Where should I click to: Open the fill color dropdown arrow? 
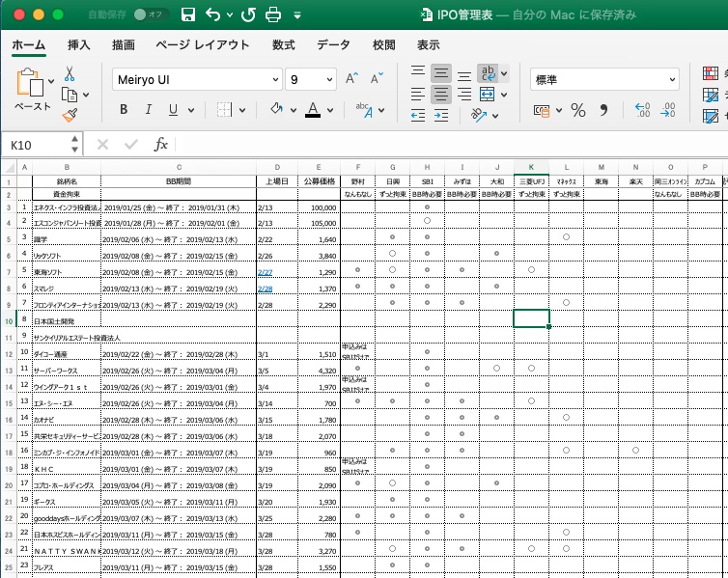click(294, 110)
